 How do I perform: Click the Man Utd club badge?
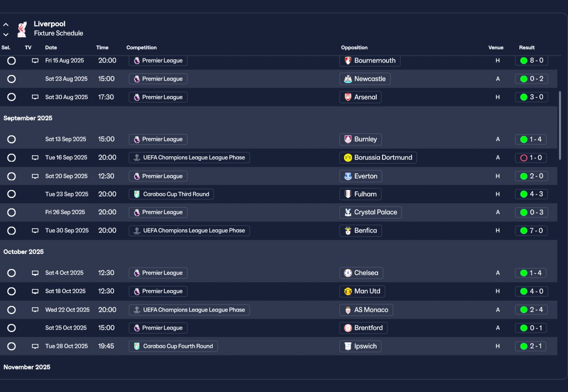[348, 291]
